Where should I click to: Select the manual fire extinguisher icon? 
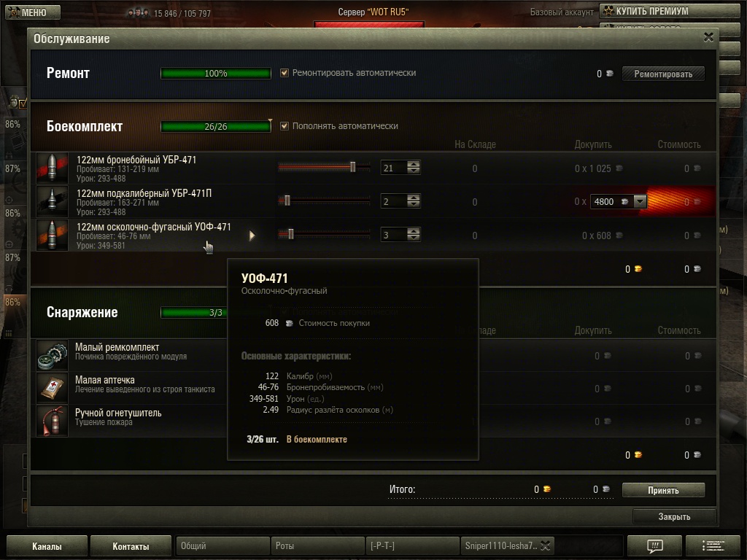pos(53,421)
